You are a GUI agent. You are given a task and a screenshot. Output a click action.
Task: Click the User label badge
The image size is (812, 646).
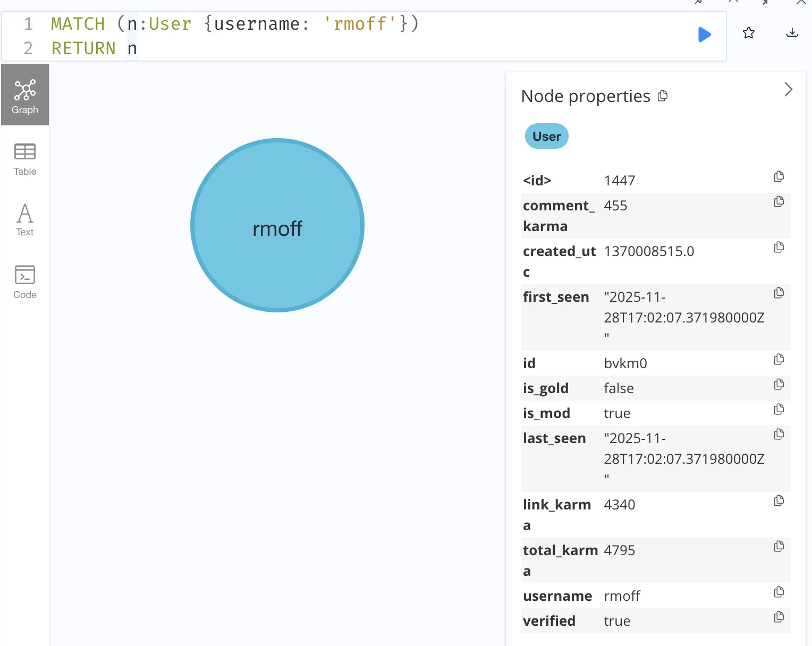click(x=546, y=137)
